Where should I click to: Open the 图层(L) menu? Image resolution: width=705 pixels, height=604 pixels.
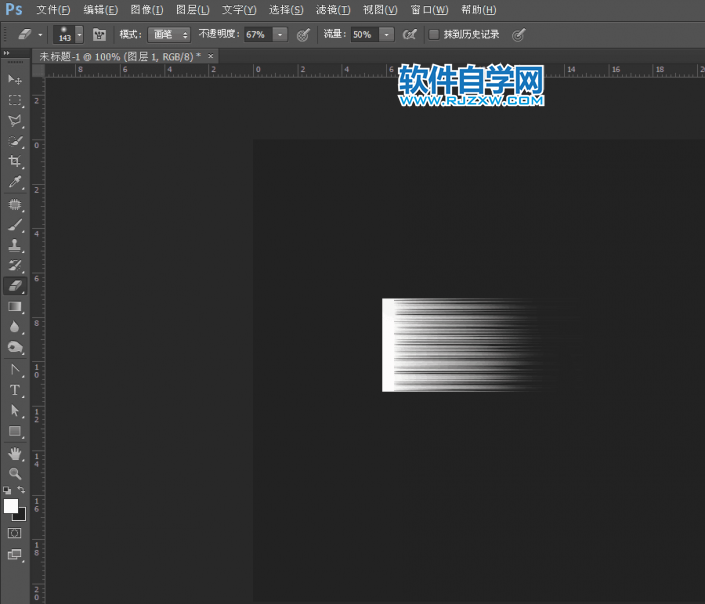click(x=192, y=9)
